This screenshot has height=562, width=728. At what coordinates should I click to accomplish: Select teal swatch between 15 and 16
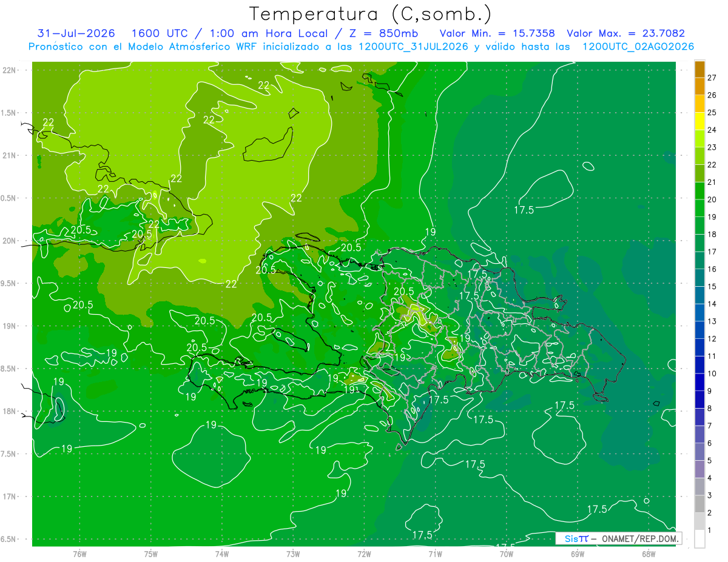click(699, 278)
